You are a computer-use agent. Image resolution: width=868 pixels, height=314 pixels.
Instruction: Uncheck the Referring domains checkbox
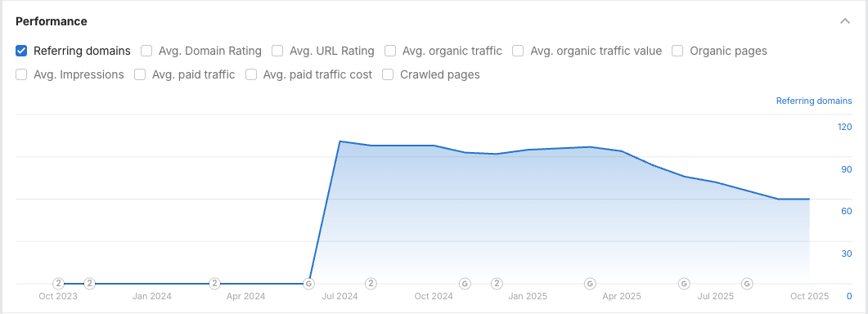[21, 51]
